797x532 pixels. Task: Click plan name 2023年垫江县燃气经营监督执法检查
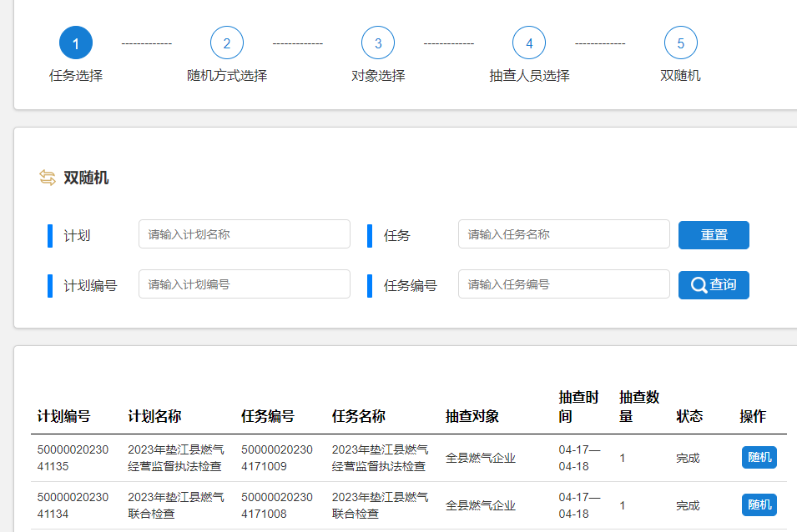(x=176, y=458)
